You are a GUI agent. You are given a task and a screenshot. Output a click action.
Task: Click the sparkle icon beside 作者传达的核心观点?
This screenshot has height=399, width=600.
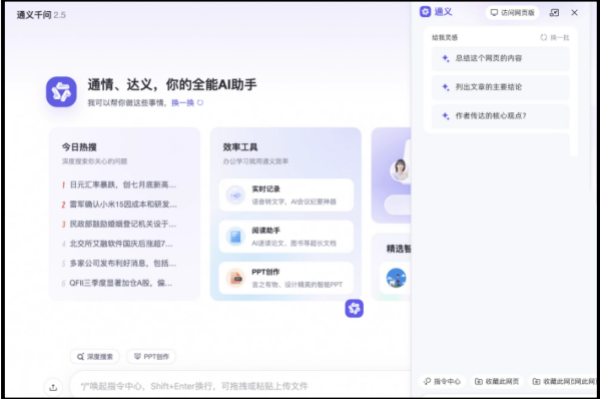[x=446, y=116]
